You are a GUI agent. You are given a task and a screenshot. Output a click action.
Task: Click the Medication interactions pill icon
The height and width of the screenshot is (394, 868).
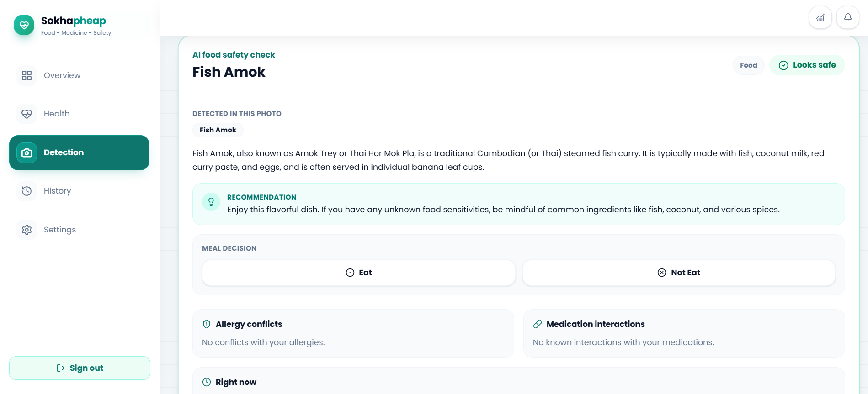(x=538, y=324)
